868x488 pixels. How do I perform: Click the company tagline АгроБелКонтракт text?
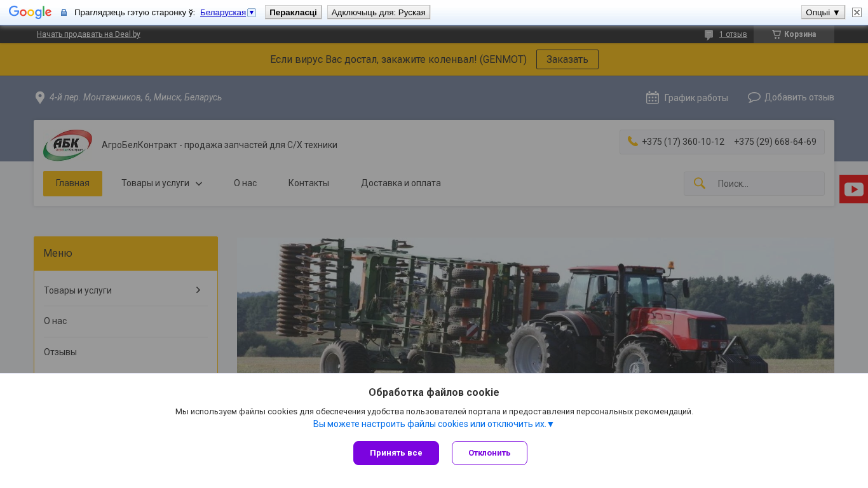click(x=219, y=145)
